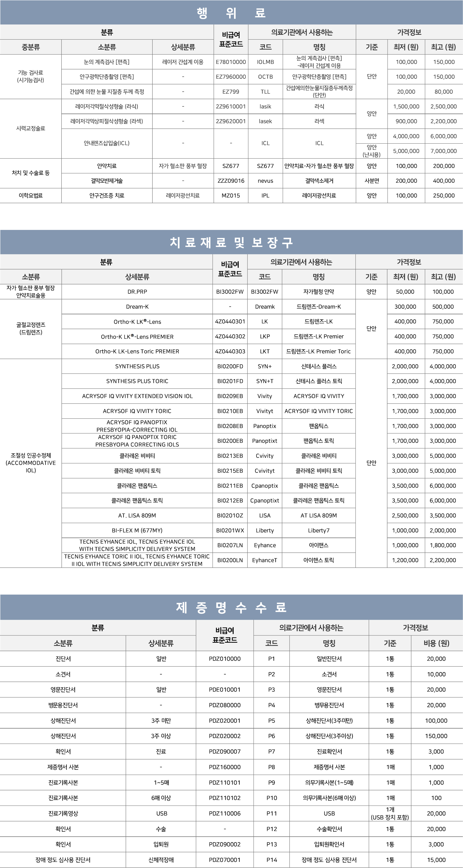This screenshot has width=463, height=868.
Task: Select the BI0208EB code cell
Action: [230, 426]
